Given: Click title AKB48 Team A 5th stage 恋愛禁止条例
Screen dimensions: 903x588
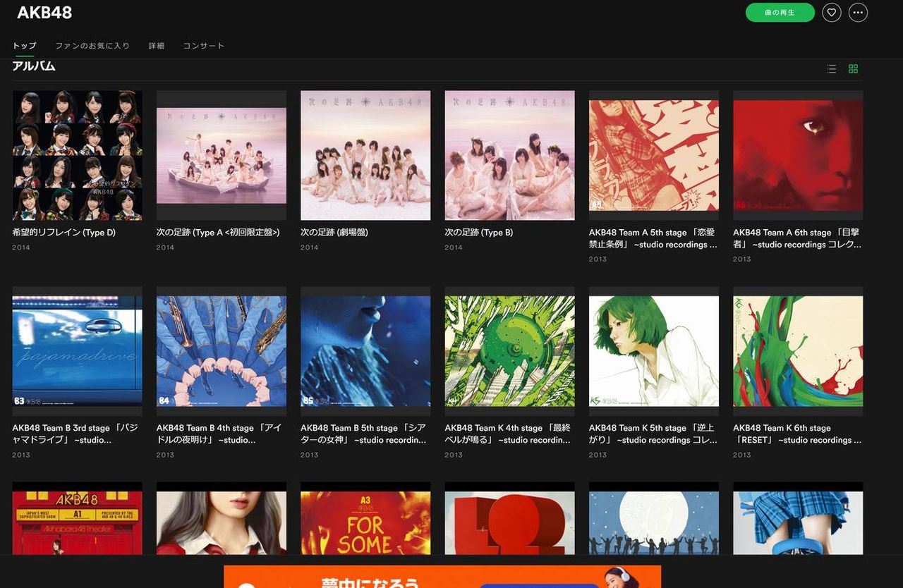Looking at the screenshot, I should 653,238.
